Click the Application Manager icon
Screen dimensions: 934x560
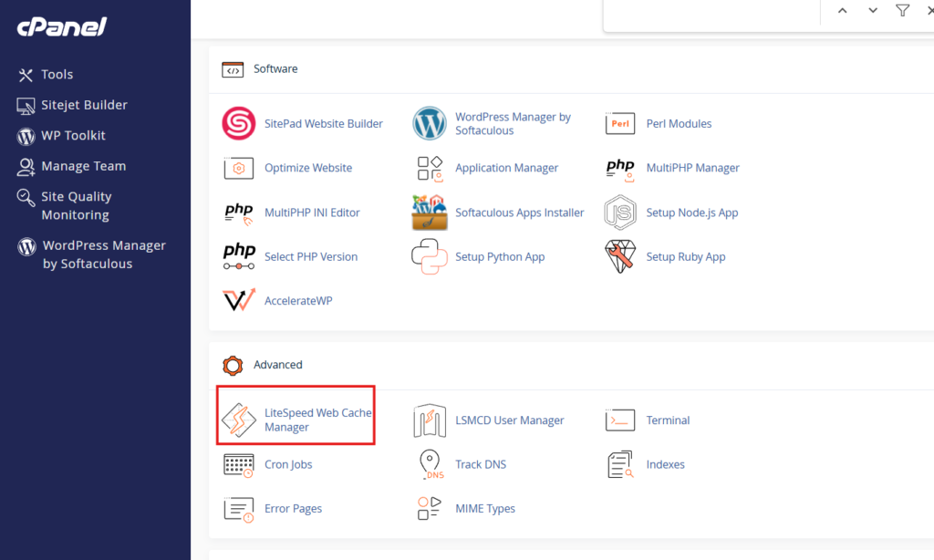pos(430,168)
